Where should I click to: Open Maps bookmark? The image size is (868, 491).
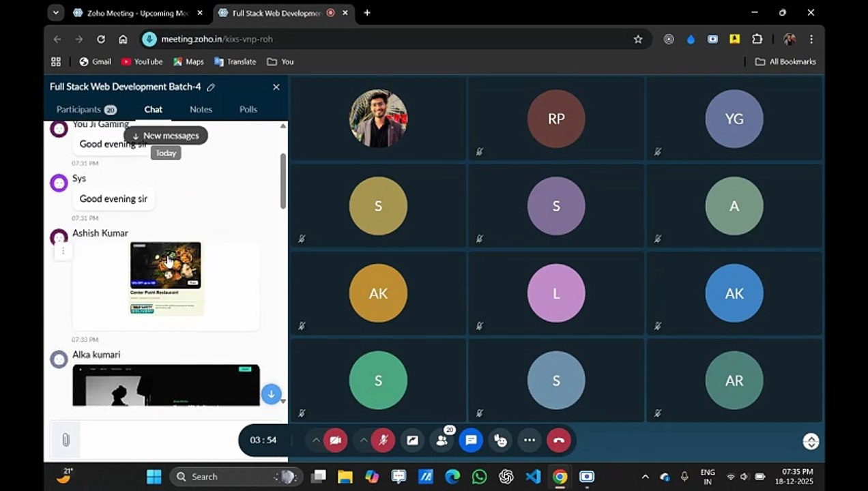click(x=188, y=61)
